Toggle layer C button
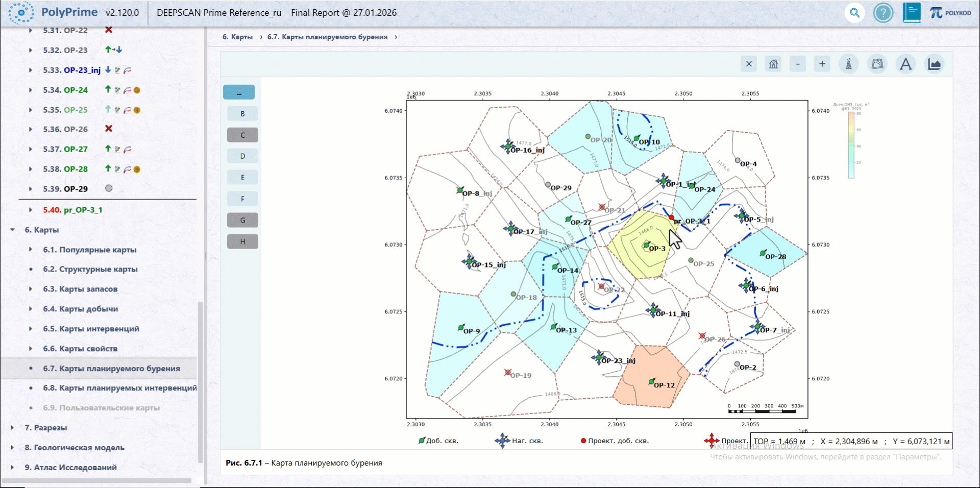Screen dimensions: 980x488 242,135
